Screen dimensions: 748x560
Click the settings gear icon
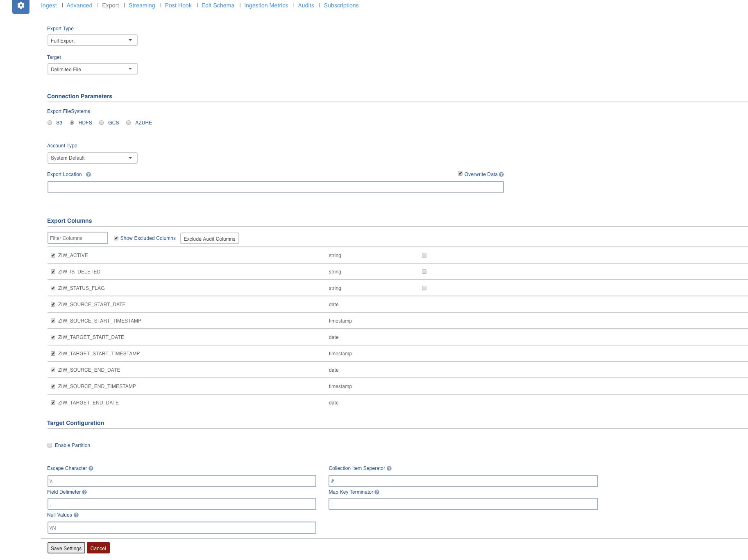point(20,6)
